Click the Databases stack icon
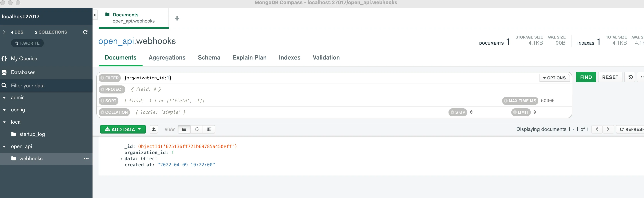644x198 pixels. [4, 72]
